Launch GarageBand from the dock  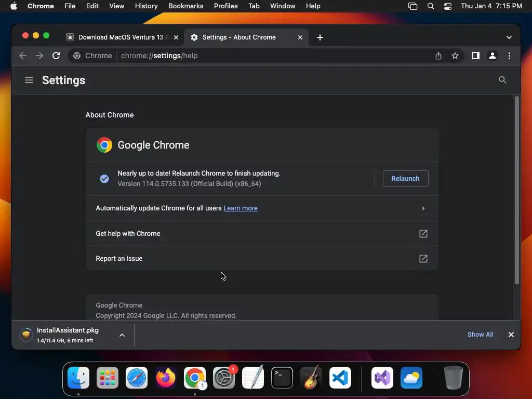[x=311, y=378]
